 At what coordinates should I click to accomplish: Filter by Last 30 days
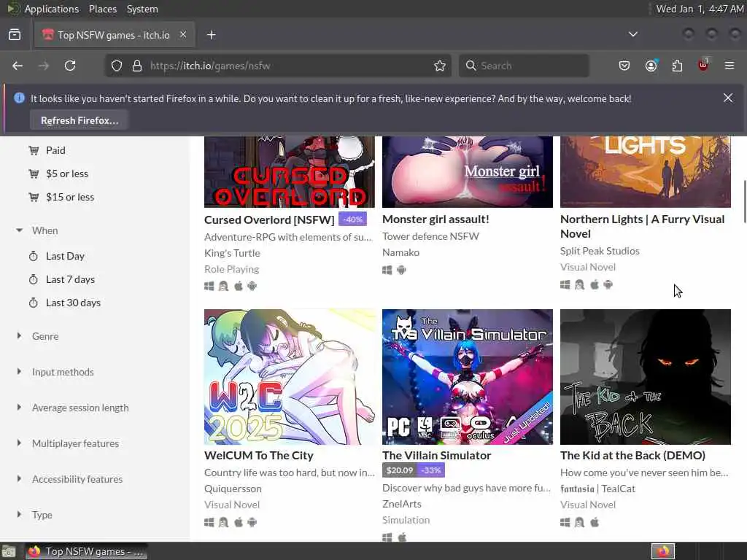pyautogui.click(x=74, y=303)
